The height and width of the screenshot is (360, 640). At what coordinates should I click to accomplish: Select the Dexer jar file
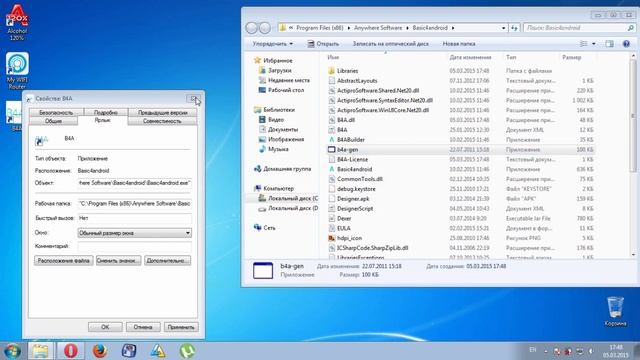click(344, 218)
